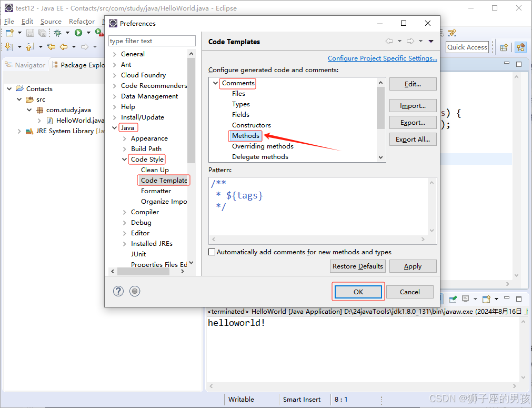The width and height of the screenshot is (532, 408).
Task: Switch to the Package Explorer tab
Action: coord(78,65)
